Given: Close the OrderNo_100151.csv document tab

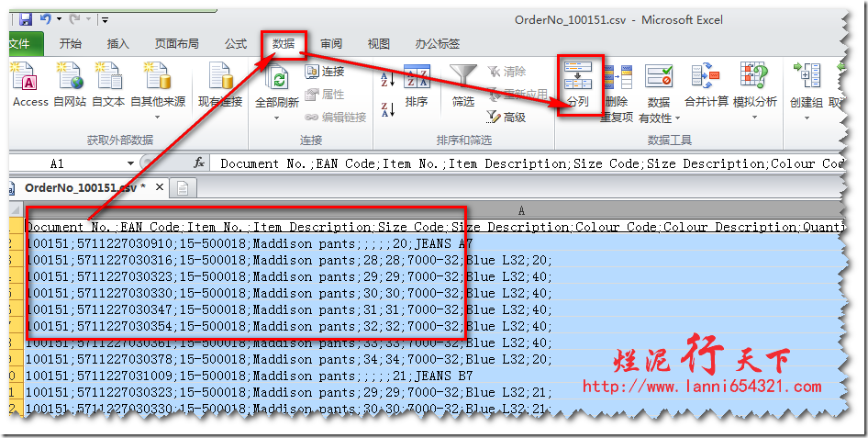Looking at the screenshot, I should (159, 187).
